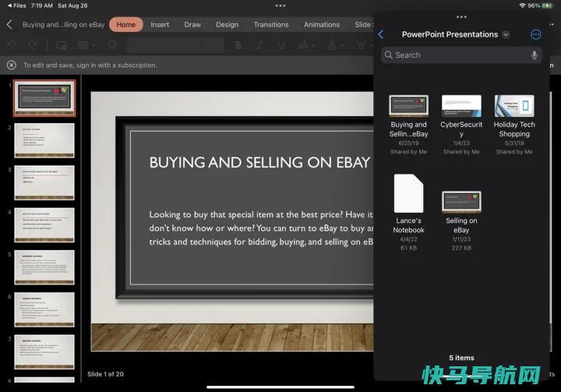Open the Selling on eBay file
This screenshot has height=392, width=561.
(x=461, y=221)
